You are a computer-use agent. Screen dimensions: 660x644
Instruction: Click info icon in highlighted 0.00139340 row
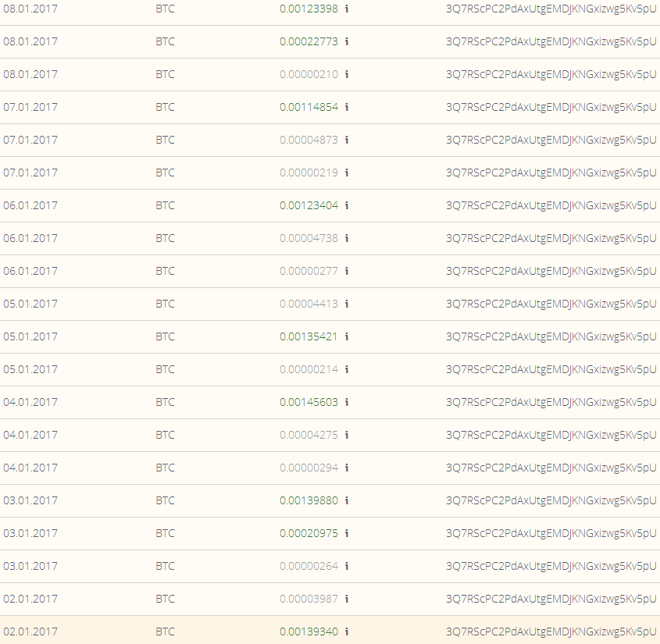pyautogui.click(x=347, y=632)
